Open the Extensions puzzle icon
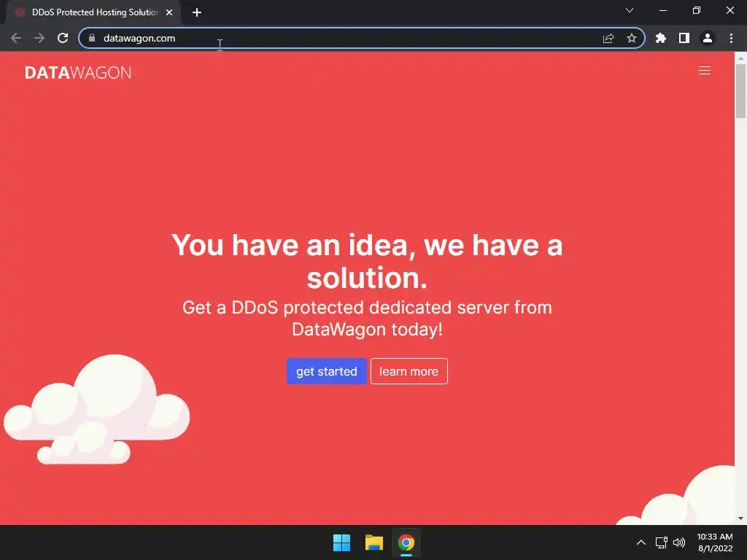This screenshot has height=560, width=747. coord(661,38)
